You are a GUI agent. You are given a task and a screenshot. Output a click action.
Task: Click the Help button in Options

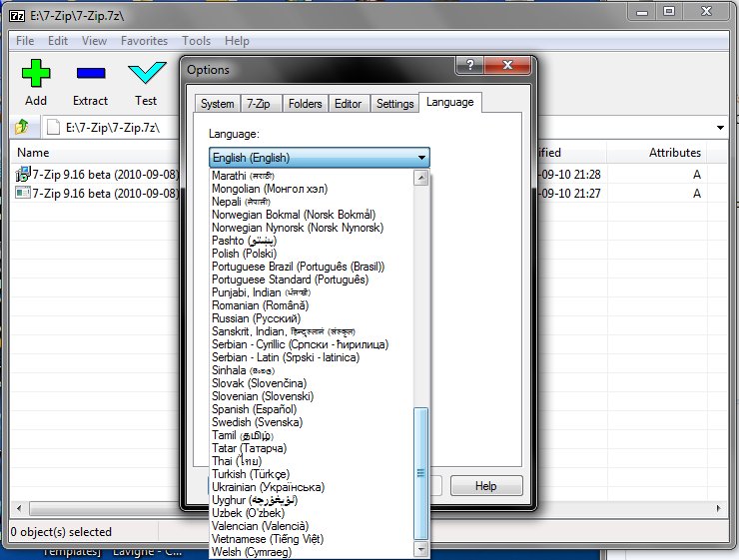(486, 485)
